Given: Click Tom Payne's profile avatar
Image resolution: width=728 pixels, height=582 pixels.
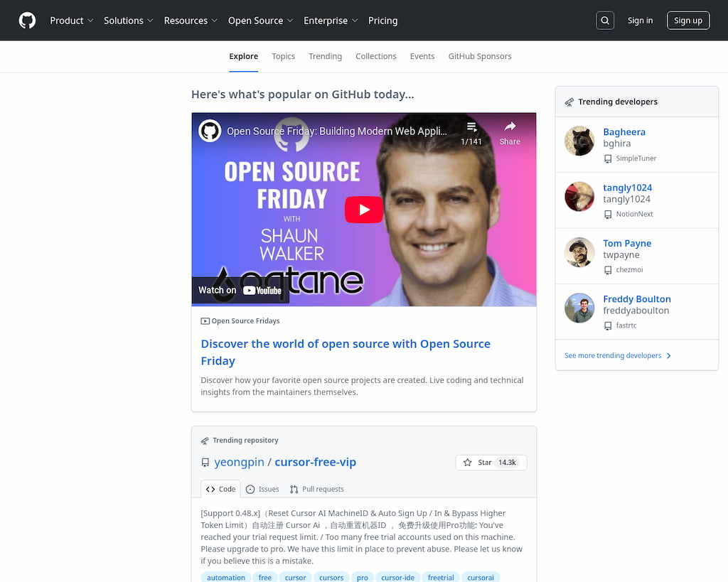Looking at the screenshot, I should pos(579,252).
